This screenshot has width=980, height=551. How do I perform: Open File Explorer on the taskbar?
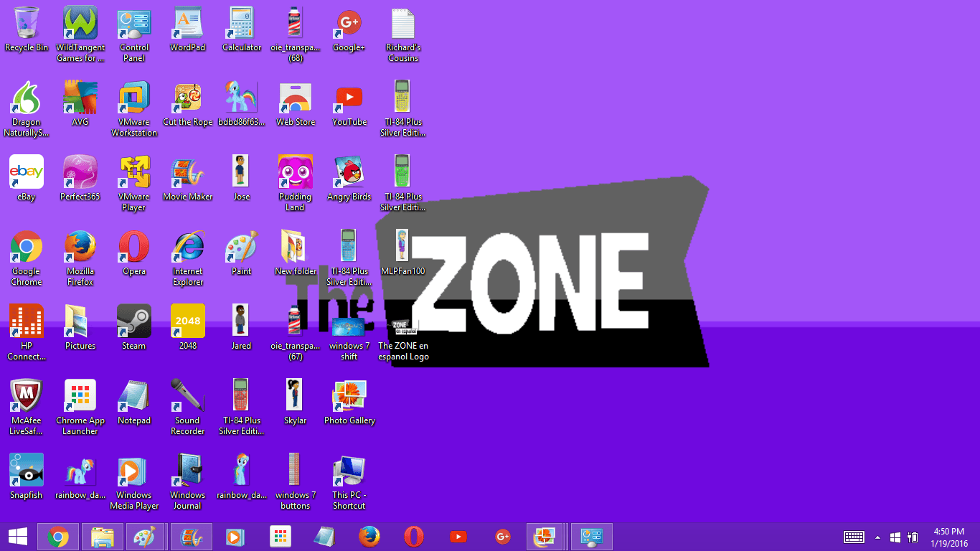(103, 537)
